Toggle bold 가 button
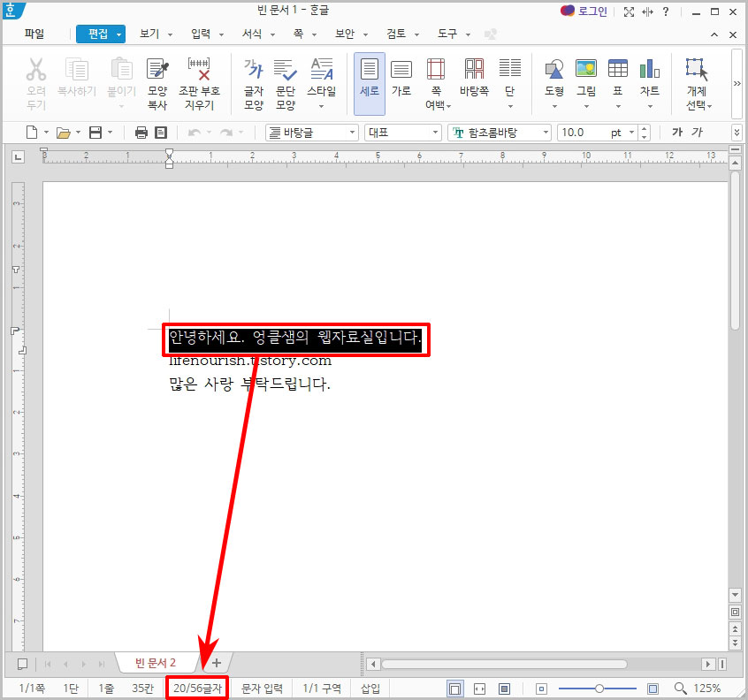The width and height of the screenshot is (748, 700). pos(677,132)
